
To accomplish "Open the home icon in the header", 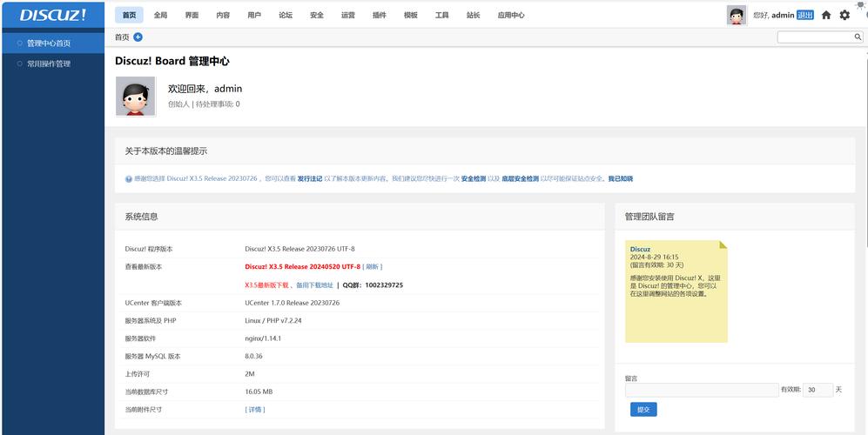I will (826, 15).
